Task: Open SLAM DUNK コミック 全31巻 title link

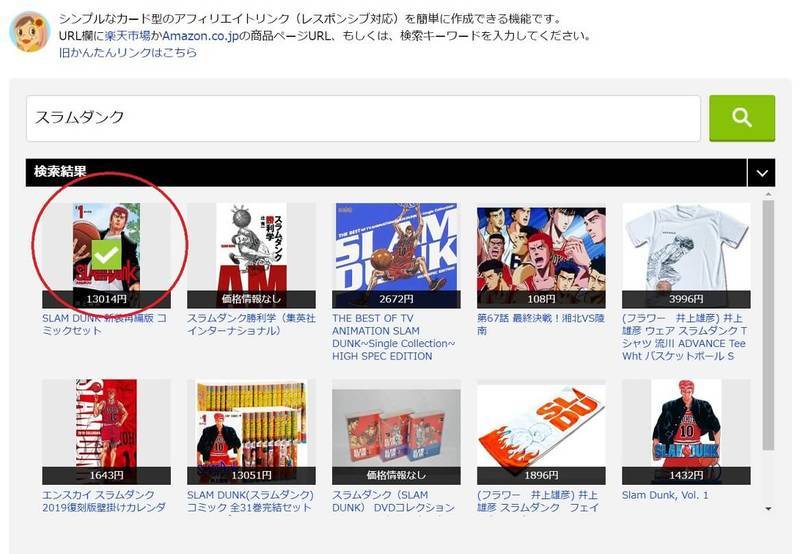Action: [250, 501]
